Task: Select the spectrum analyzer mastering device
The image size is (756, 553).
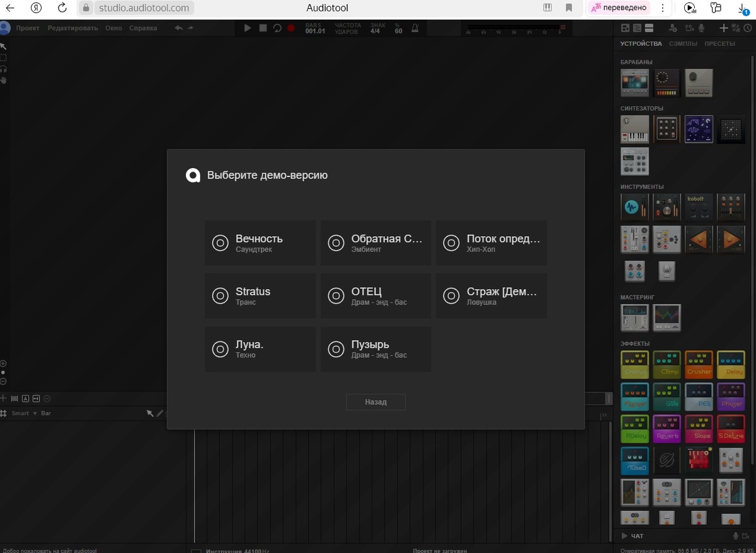Action: tap(667, 317)
